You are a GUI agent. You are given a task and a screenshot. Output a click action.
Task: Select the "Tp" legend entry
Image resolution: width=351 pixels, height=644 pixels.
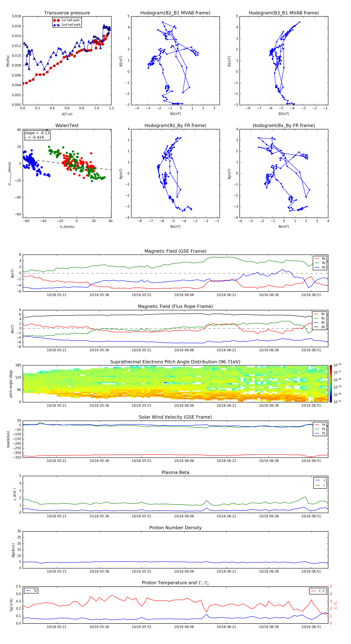[31, 591]
